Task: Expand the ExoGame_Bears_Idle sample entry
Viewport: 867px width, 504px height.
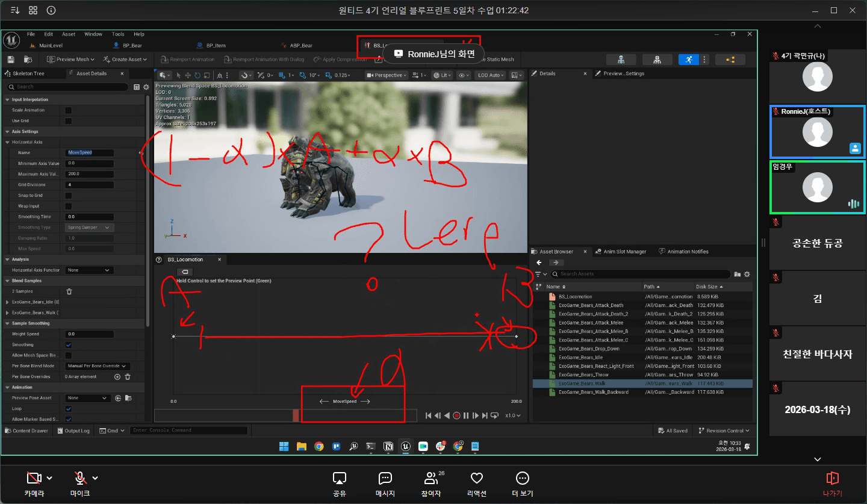Action: 7,302
